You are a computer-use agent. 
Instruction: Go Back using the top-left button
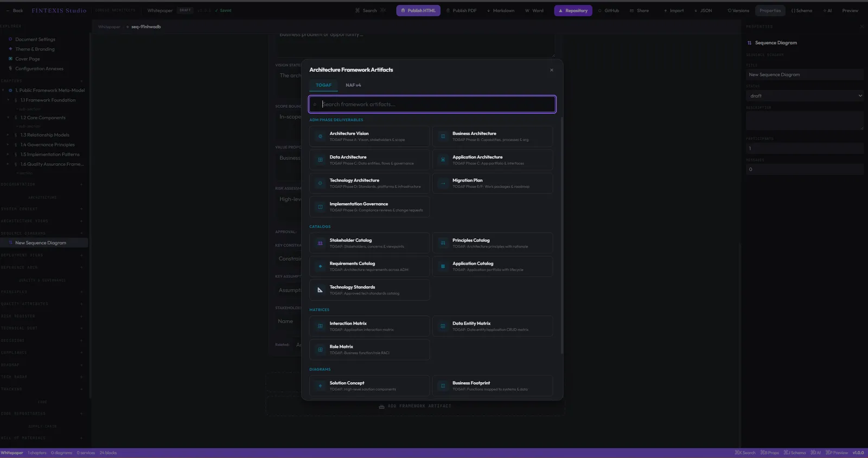click(14, 10)
